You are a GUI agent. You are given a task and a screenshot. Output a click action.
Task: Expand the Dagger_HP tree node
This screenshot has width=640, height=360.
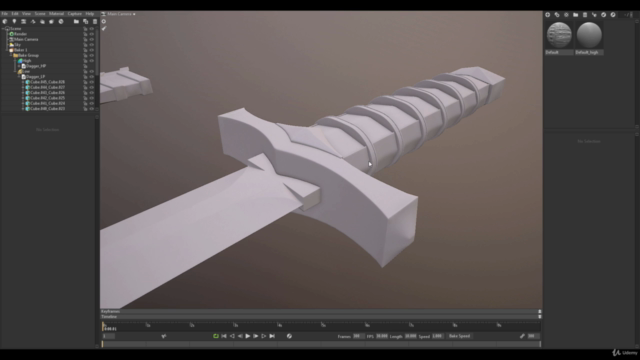(x=19, y=66)
